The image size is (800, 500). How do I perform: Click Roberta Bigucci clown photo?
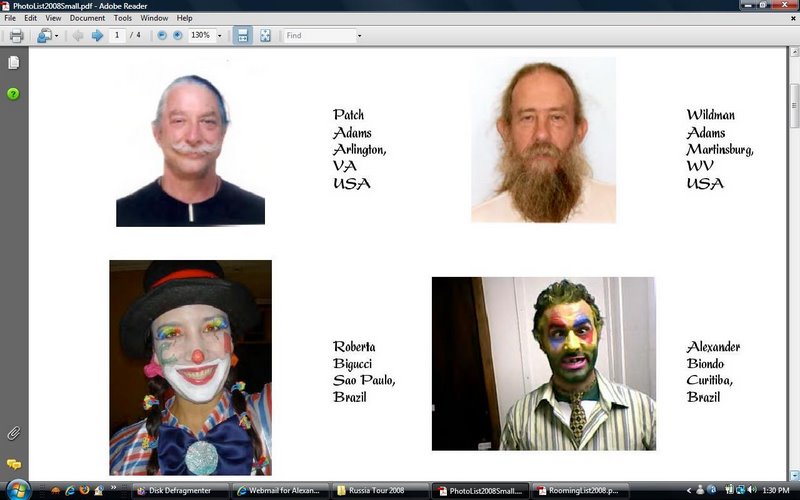pos(190,368)
